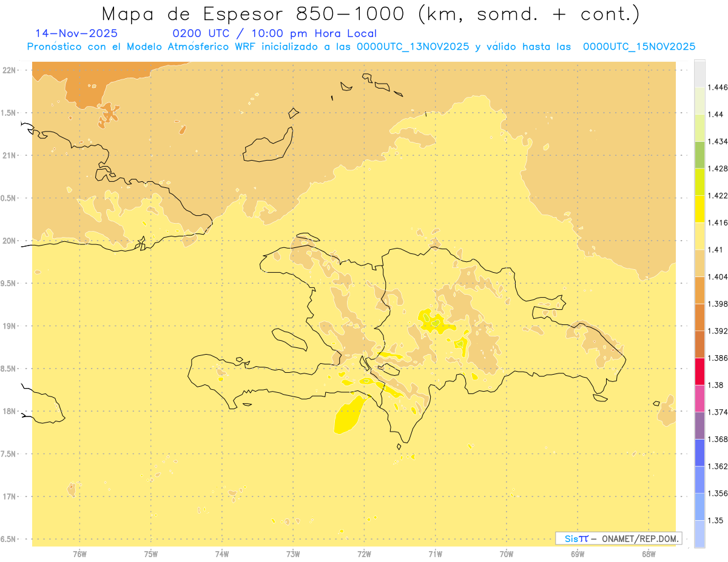
Task: Click the '22N' latitude label
Action: (9, 70)
